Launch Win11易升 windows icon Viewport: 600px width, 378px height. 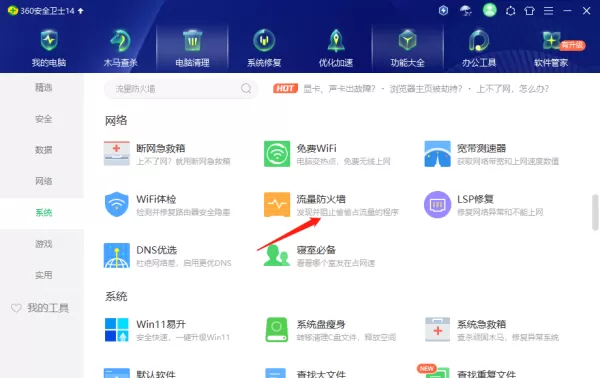tap(117, 329)
